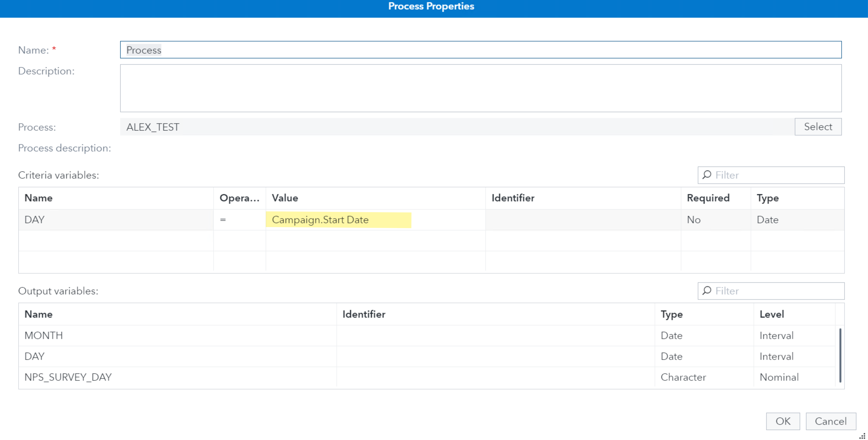The width and height of the screenshot is (868, 440).
Task: Click the highlighted Campaign.Start Date value cell
Action: click(x=338, y=220)
